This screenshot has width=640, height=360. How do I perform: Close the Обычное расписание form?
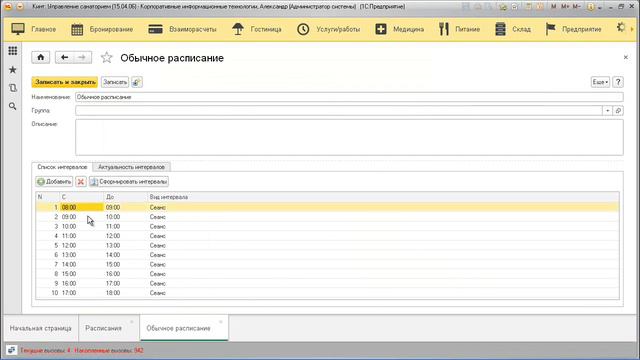[626, 58]
